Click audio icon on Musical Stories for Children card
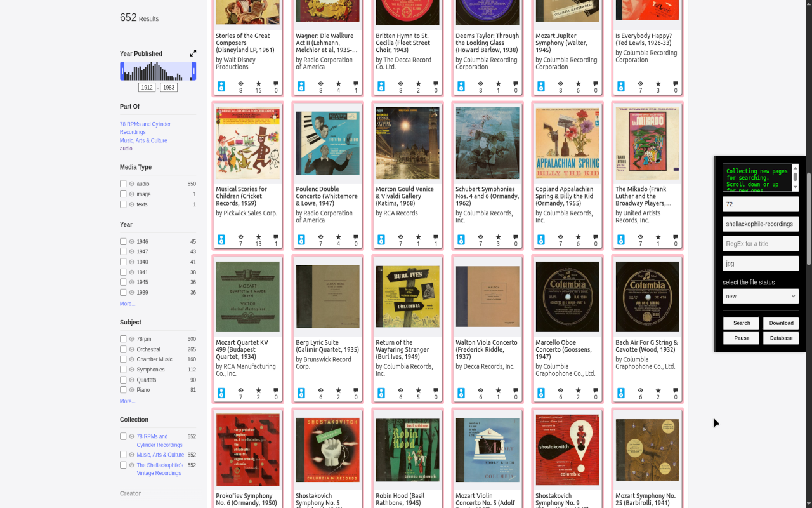This screenshot has height=508, width=812. point(221,239)
